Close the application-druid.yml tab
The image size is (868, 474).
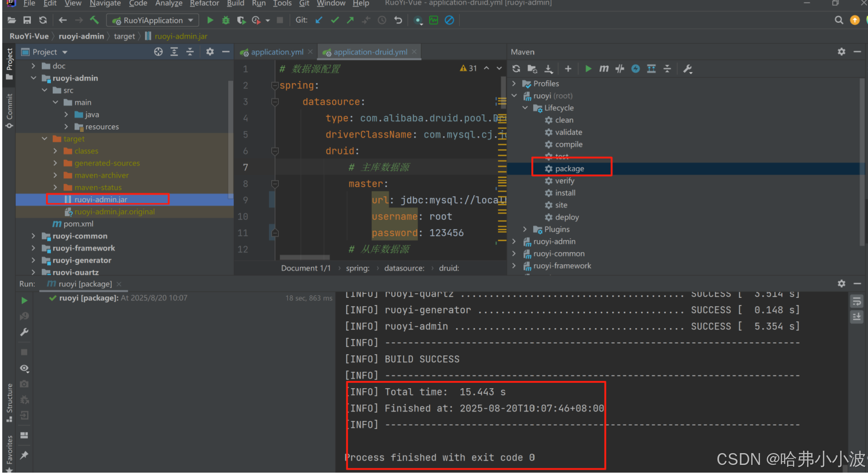click(414, 52)
